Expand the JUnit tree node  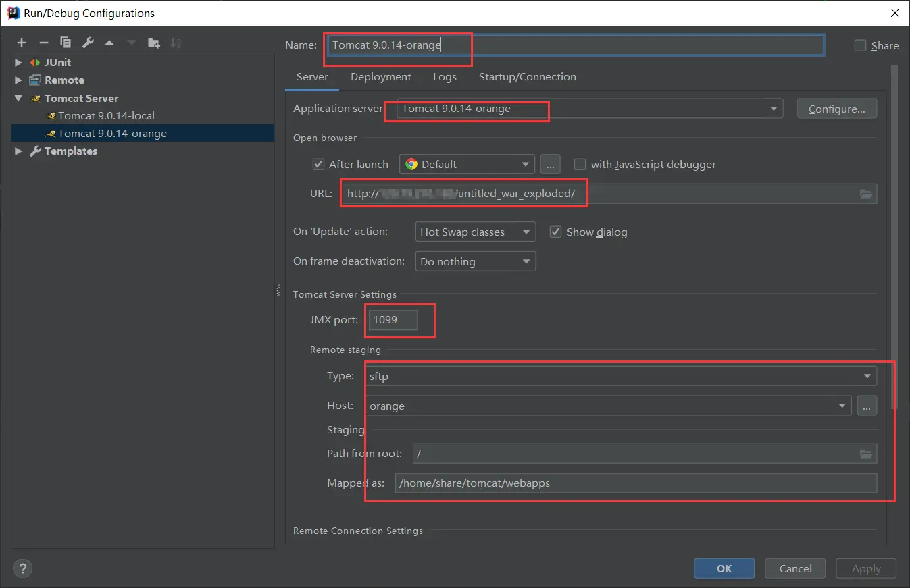(18, 62)
